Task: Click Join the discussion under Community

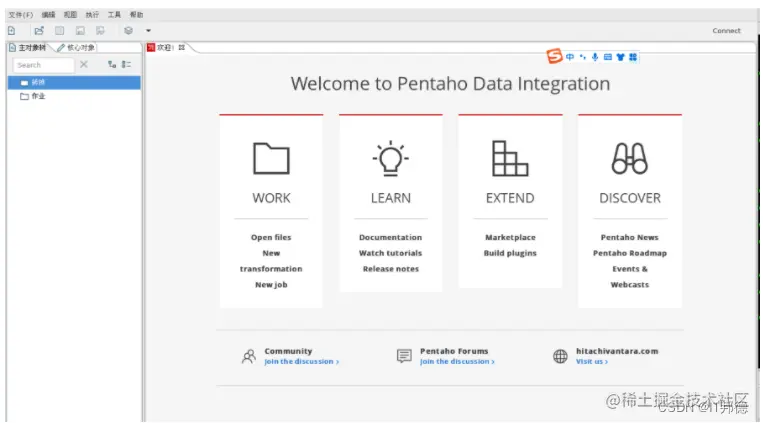Action: [x=301, y=362]
